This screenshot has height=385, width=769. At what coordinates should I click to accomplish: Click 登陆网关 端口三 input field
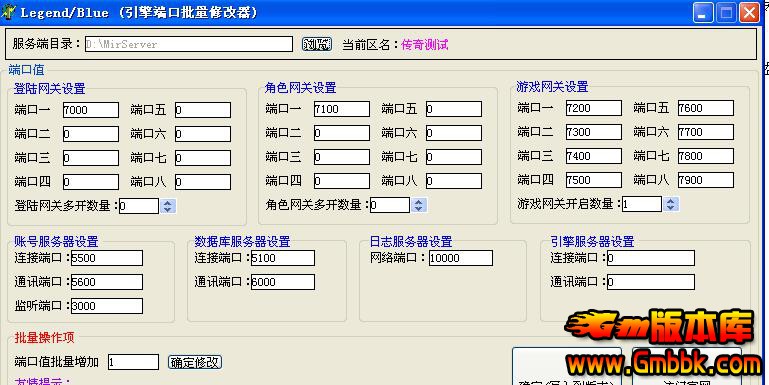pyautogui.click(x=91, y=158)
